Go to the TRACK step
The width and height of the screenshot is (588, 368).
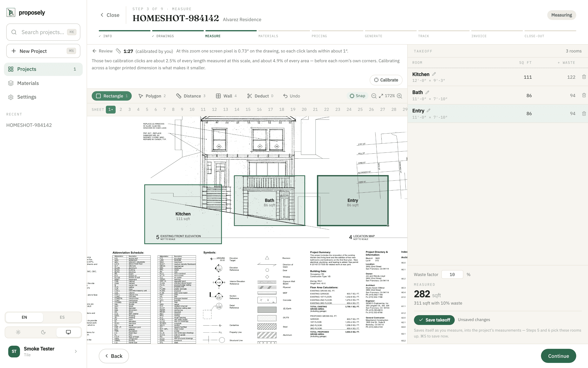(x=444, y=34)
